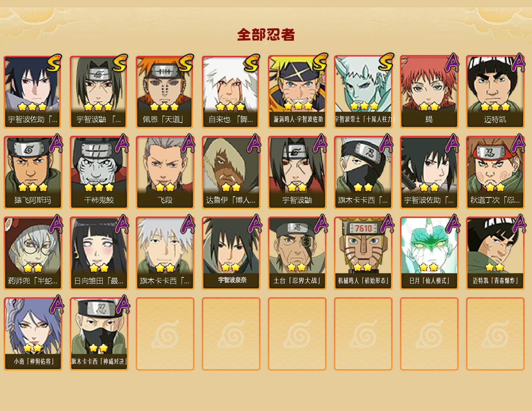The height and width of the screenshot is (411, 532).
Task: Click the A rank badge on 日向雏田 card
Action: point(122,224)
